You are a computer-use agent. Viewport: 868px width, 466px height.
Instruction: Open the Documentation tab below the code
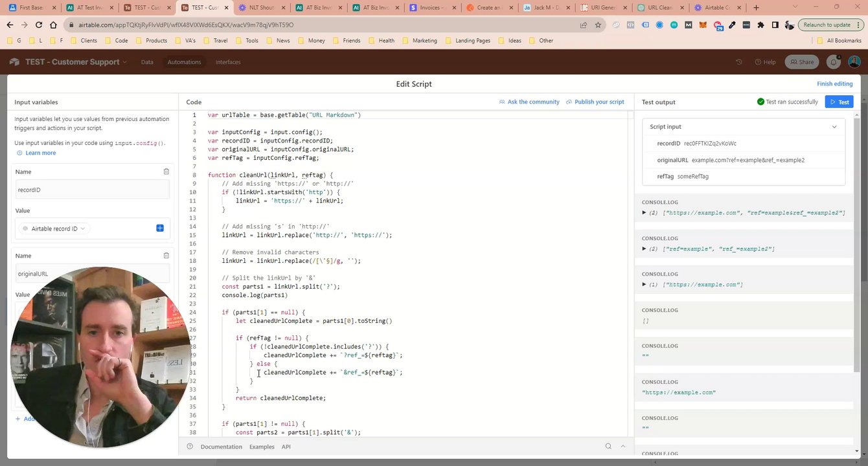221,447
